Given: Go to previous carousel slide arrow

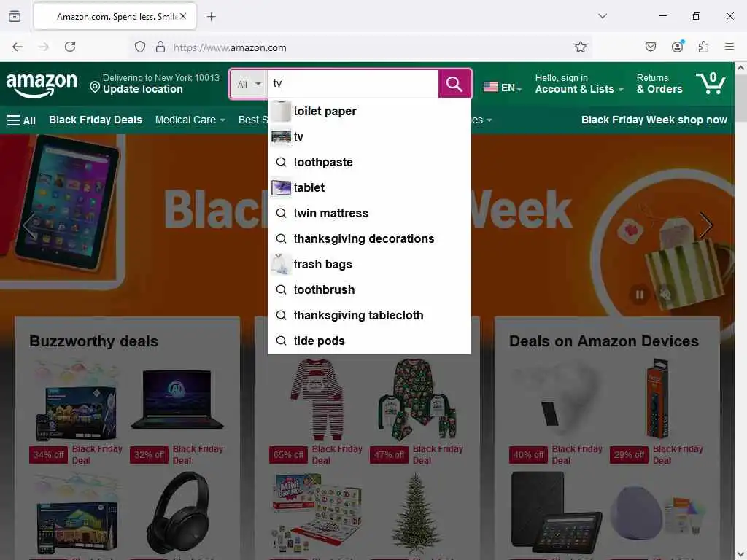Looking at the screenshot, I should 29,225.
